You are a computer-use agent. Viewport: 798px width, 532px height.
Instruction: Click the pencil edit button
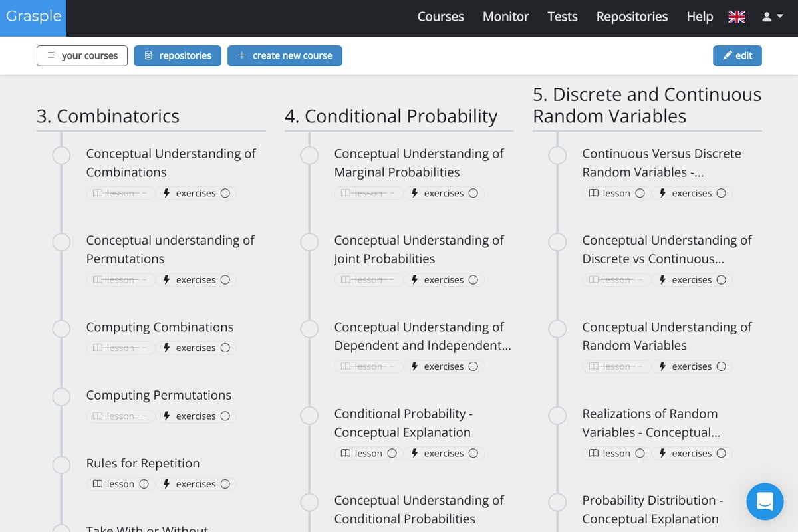(x=737, y=56)
